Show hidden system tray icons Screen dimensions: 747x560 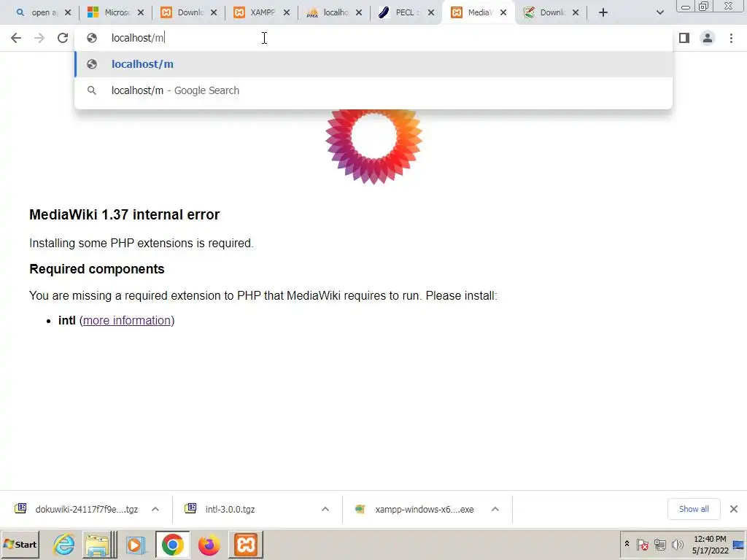[x=627, y=544]
